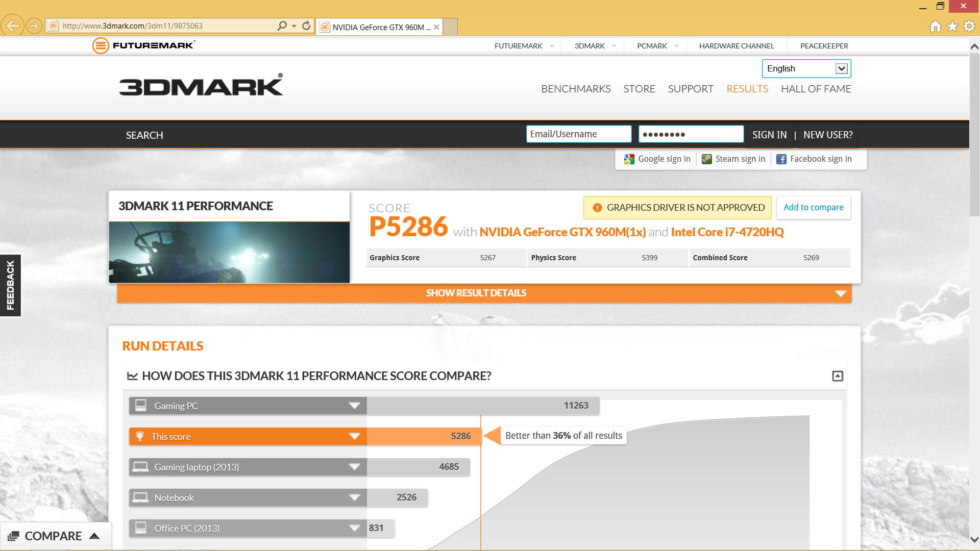This screenshot has width=980, height=551.
Task: Click the chart icon beside HOW DOES THIS heading
Action: [x=133, y=376]
